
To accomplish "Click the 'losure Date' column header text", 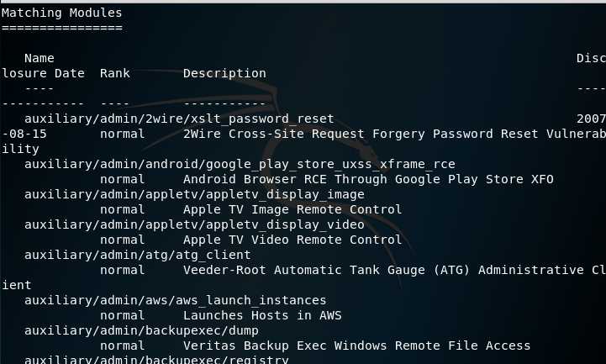I will (x=44, y=73).
